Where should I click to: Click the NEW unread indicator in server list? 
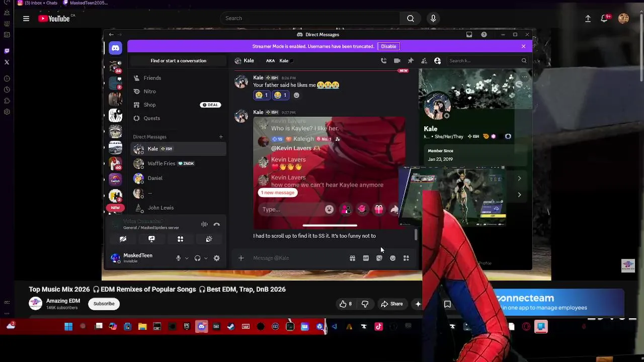(x=115, y=208)
